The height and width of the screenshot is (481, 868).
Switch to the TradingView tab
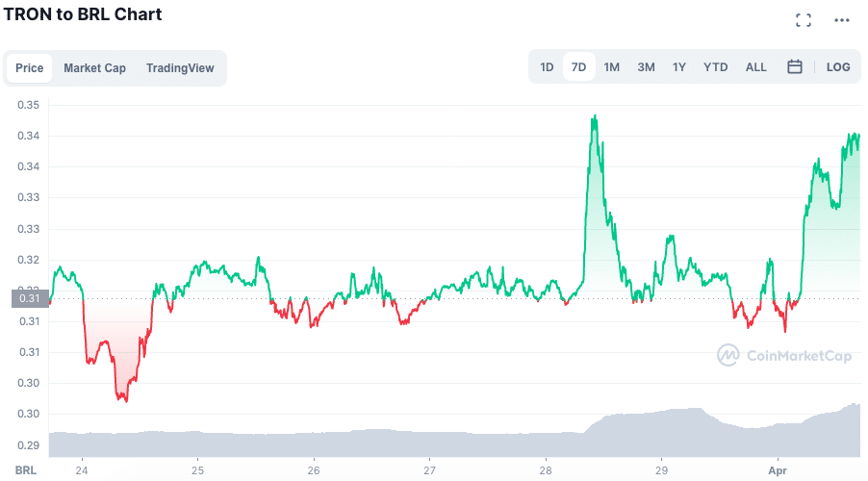tap(180, 68)
